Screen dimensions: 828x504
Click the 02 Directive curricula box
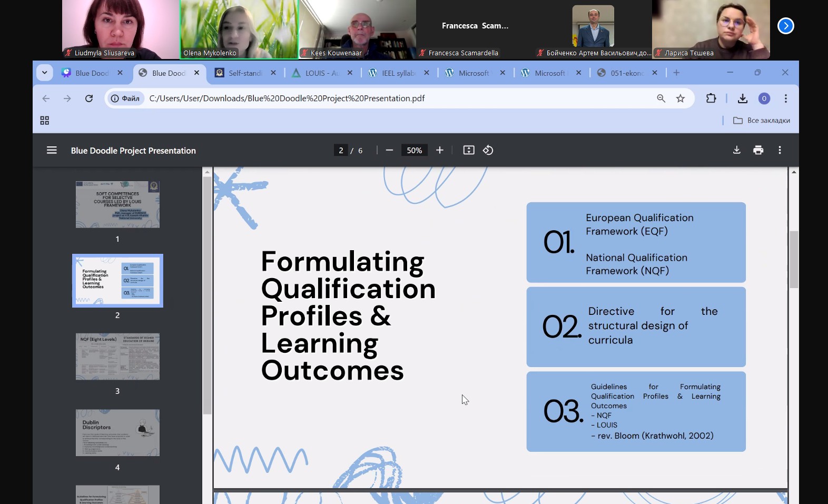[636, 327]
